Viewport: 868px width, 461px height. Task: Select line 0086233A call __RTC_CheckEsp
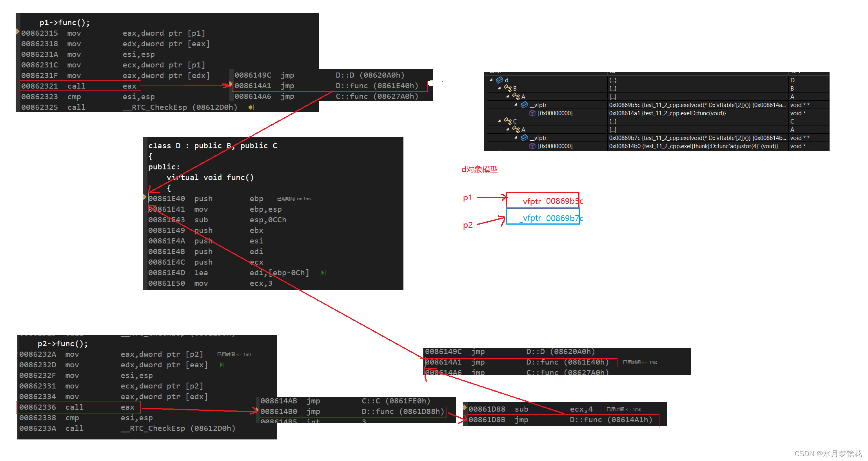click(127, 428)
